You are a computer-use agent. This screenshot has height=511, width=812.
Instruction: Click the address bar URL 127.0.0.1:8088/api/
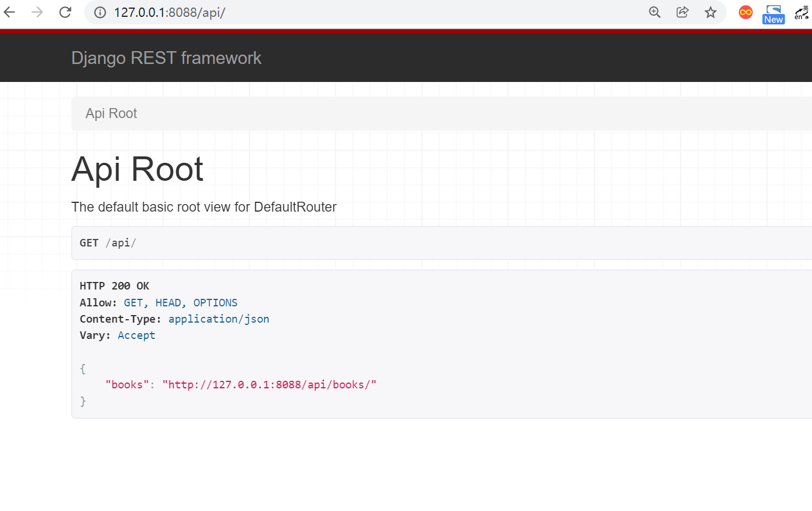[170, 12]
